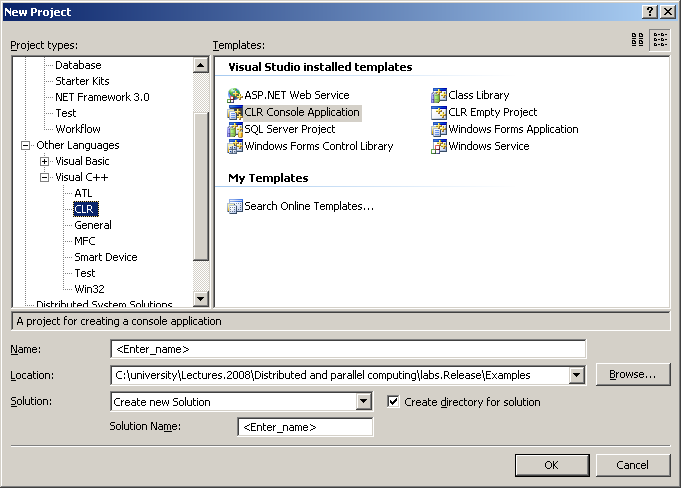Image resolution: width=681 pixels, height=488 pixels.
Task: Switch to small icons view
Action: click(x=660, y=40)
